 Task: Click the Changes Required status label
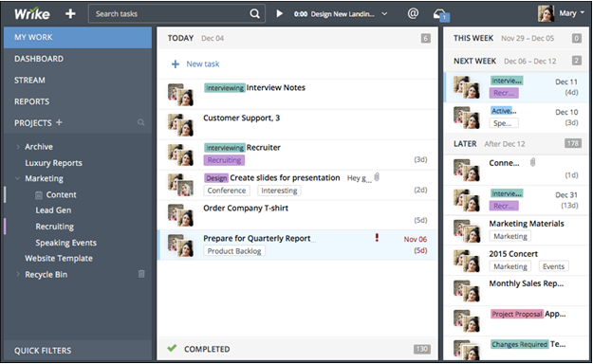519,344
